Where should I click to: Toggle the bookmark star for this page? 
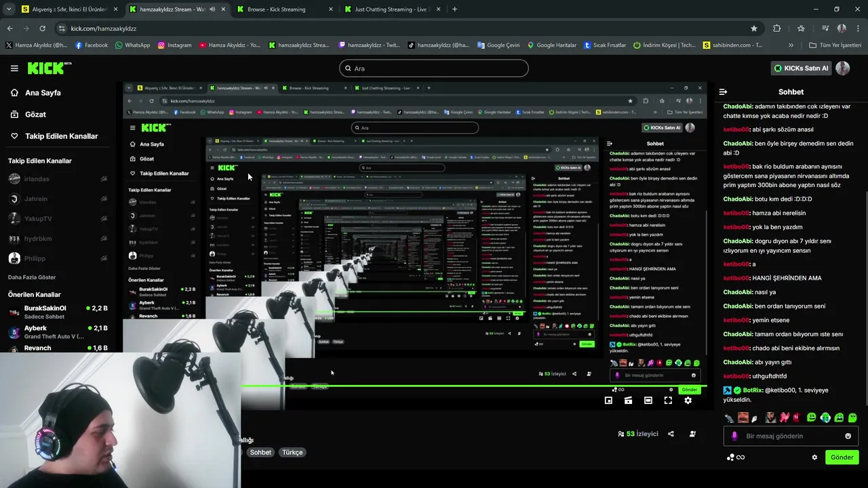[x=753, y=28]
